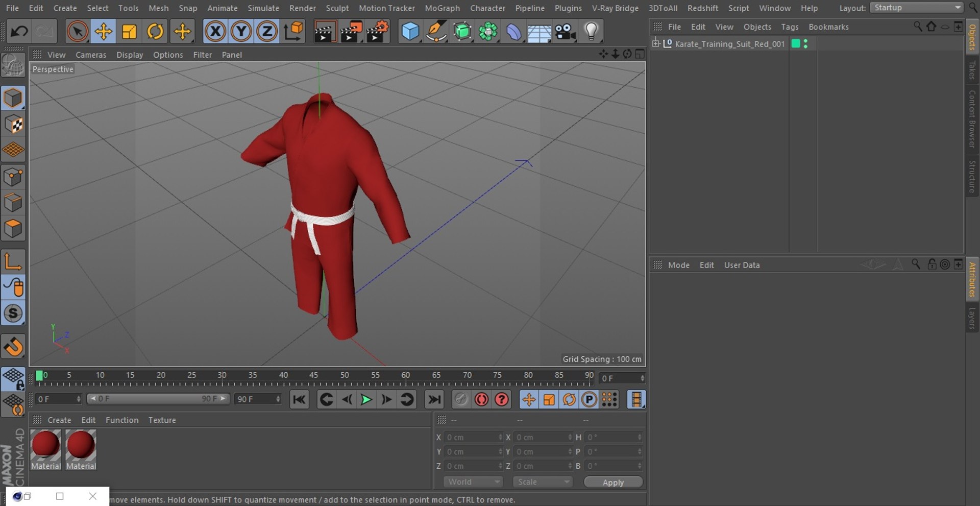
Task: Open viewport Cameras menu
Action: coord(91,55)
